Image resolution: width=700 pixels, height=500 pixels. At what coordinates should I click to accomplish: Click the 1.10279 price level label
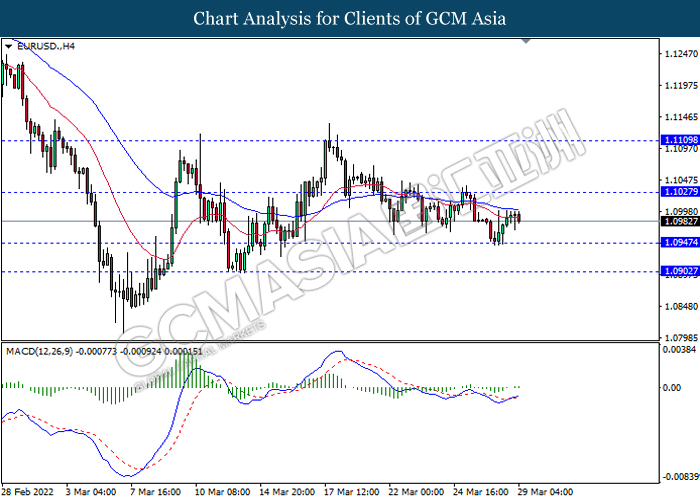pyautogui.click(x=681, y=192)
